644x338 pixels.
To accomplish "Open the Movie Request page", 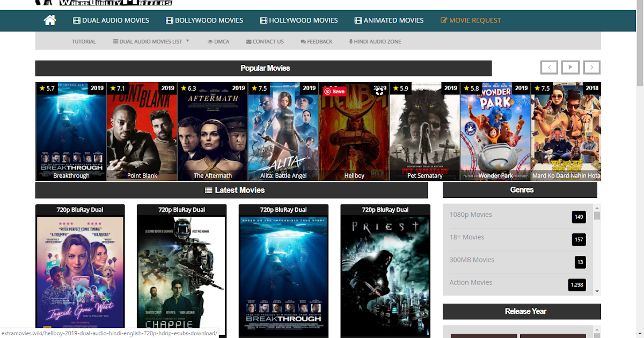I will click(x=471, y=20).
